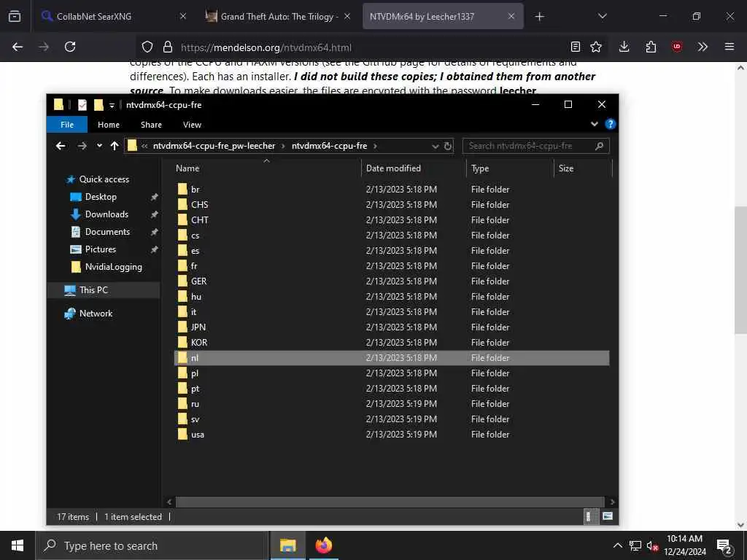Sort by the Type column header

(510, 168)
